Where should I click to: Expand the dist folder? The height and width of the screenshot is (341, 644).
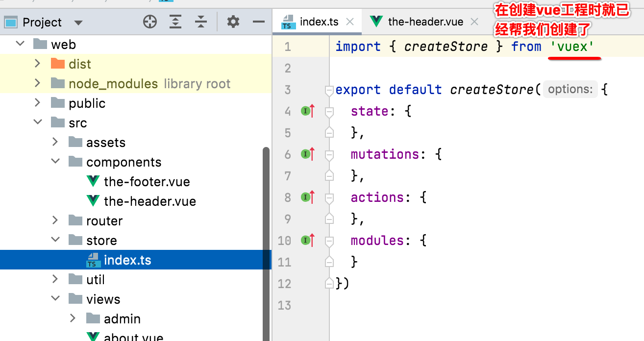(x=37, y=64)
